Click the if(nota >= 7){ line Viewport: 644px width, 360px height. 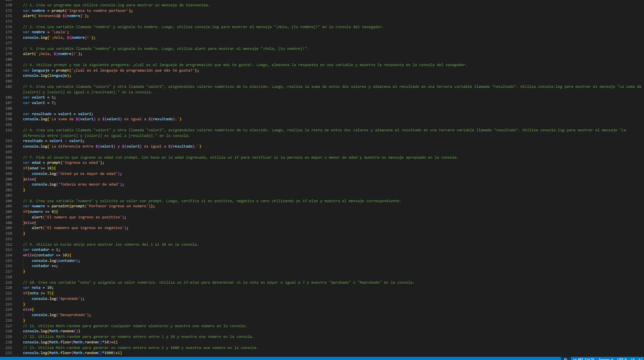pyautogui.click(x=38, y=293)
